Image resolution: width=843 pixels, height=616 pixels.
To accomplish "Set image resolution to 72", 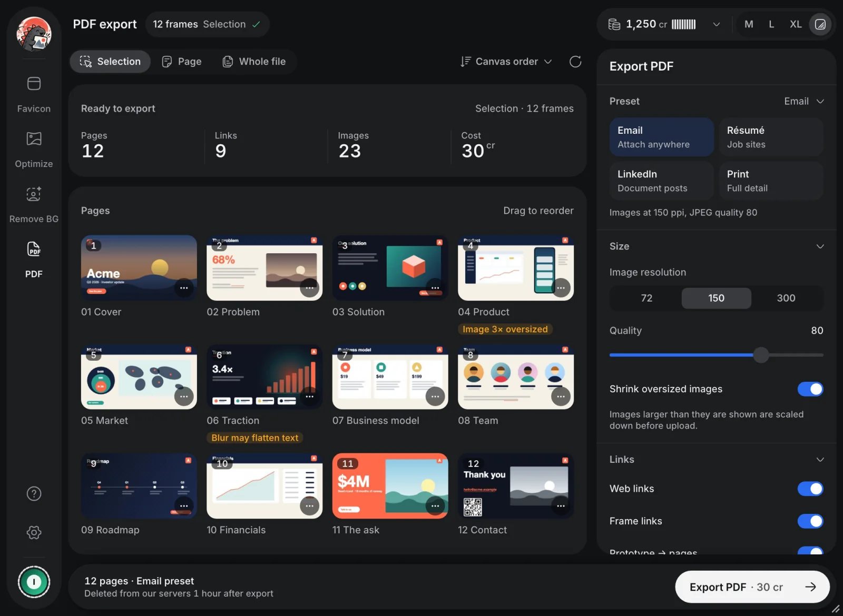I will (646, 298).
